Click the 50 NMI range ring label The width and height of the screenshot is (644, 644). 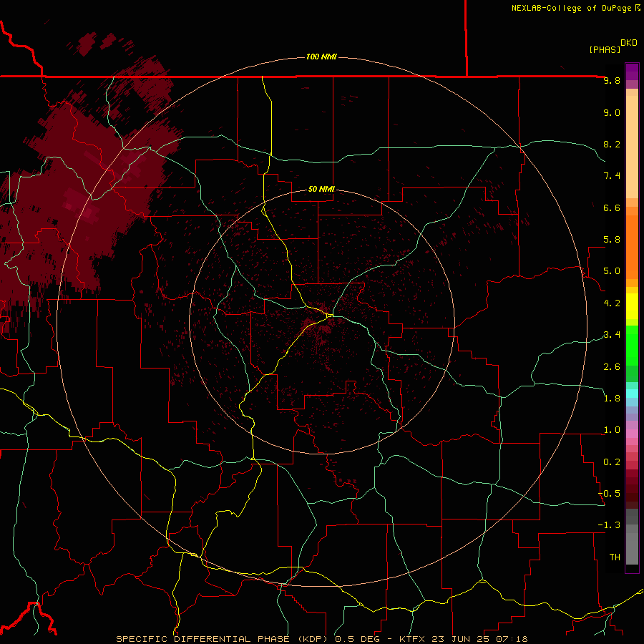(321, 189)
